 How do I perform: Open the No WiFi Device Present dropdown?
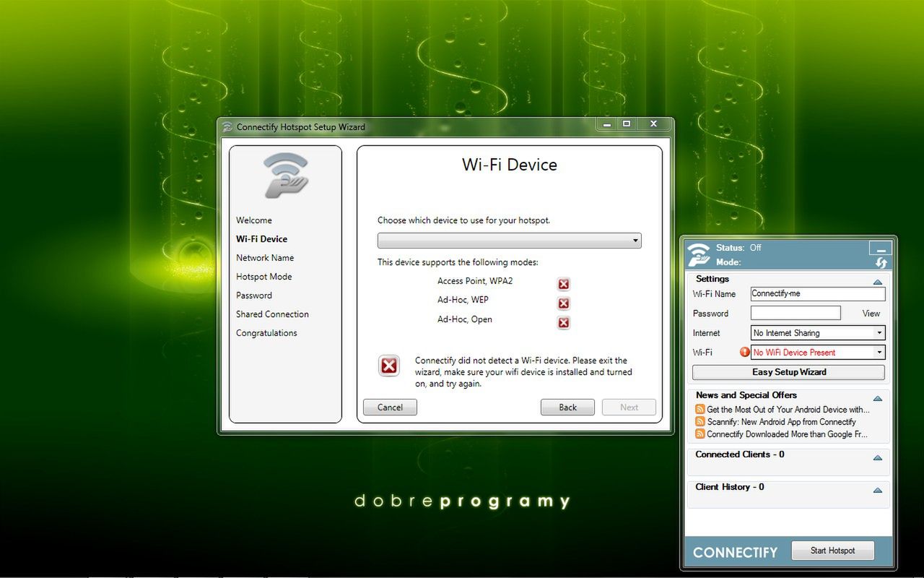pos(818,353)
